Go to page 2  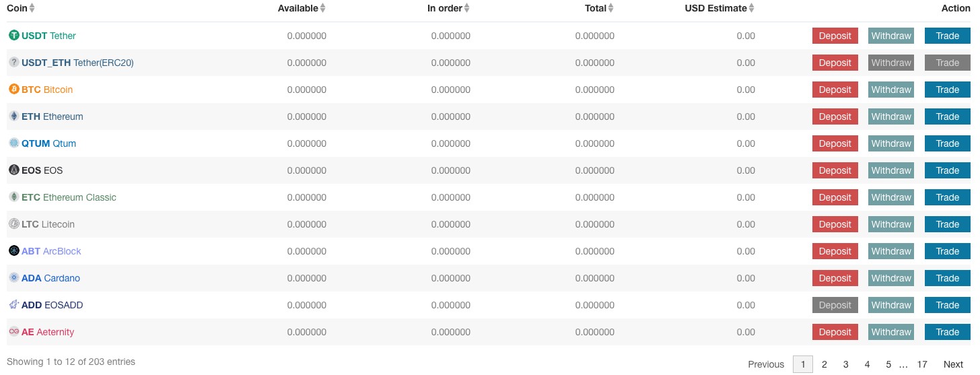[825, 364]
